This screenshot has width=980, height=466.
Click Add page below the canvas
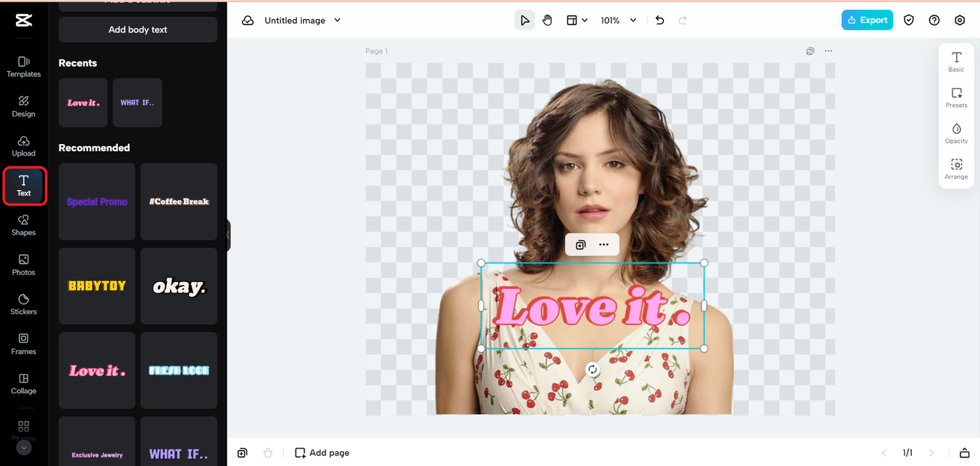322,452
